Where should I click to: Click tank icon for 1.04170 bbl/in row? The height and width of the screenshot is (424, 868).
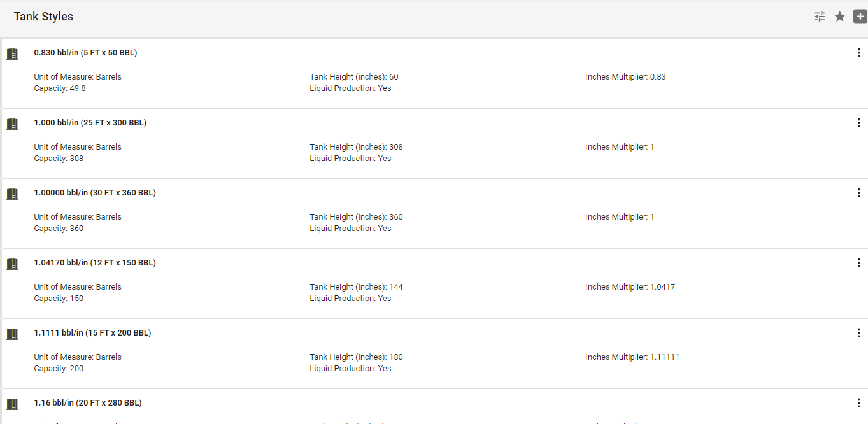click(12, 264)
